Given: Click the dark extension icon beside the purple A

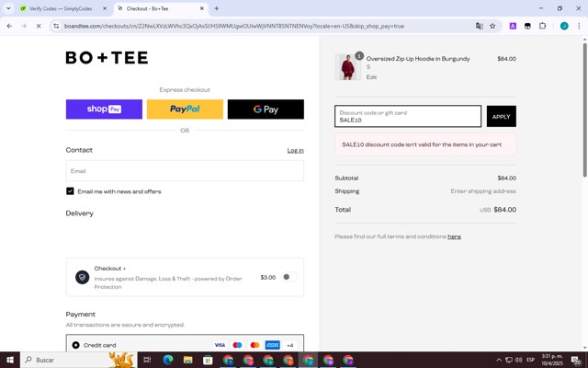Looking at the screenshot, I should click(527, 26).
